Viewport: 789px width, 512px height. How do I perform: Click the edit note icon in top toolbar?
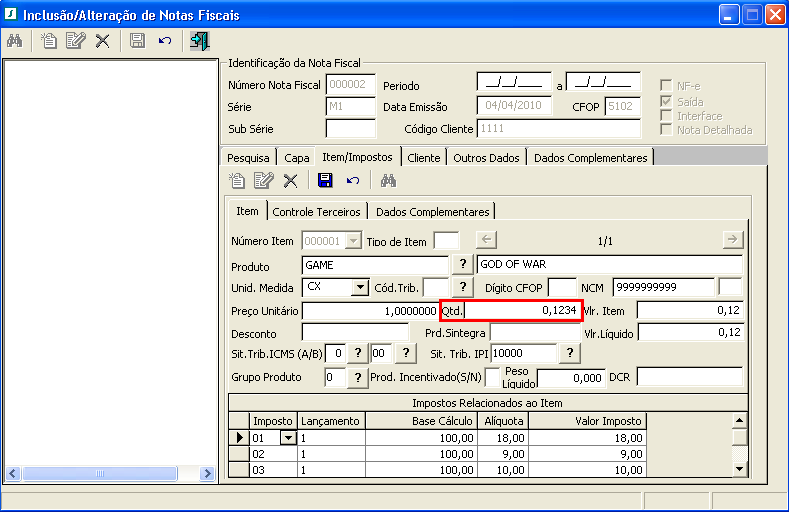click(x=75, y=41)
